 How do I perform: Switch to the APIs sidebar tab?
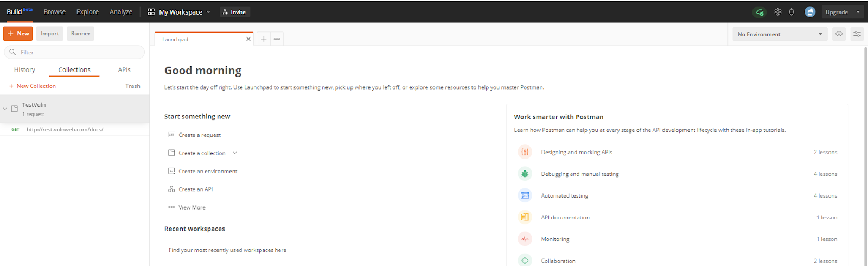pos(124,69)
